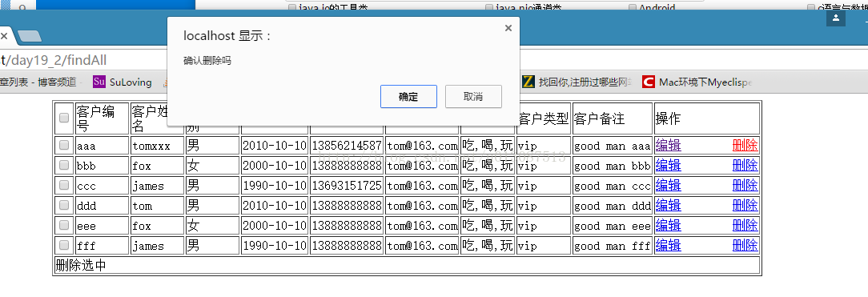The height and width of the screenshot is (297, 868).
Task: Open 编辑 link for customer ccc
Action: 668,185
